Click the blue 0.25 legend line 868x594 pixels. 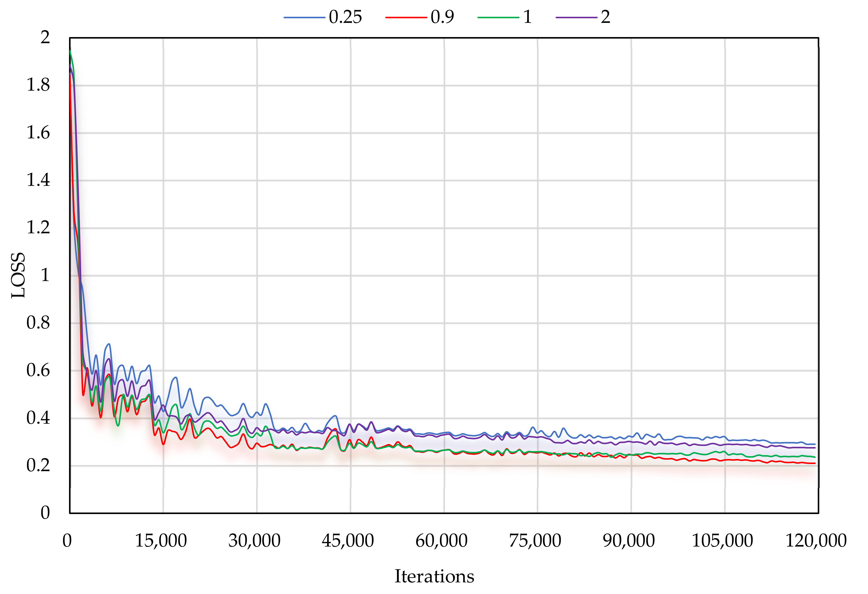304,17
